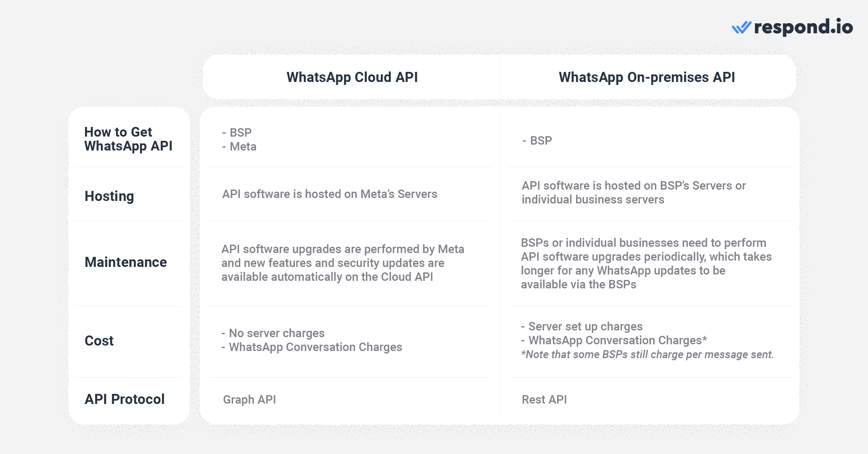This screenshot has width=868, height=454.
Task: Click the 'API Protocol' row label
Action: tap(125, 399)
